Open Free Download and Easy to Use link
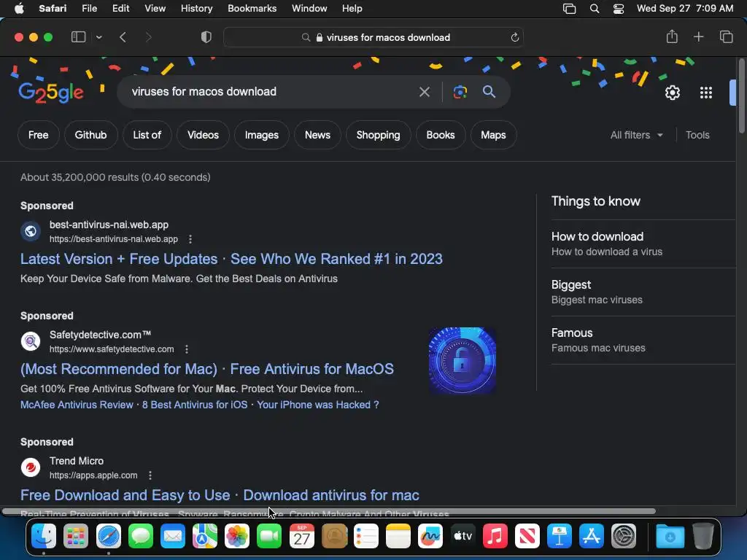747x560 pixels. coord(220,495)
